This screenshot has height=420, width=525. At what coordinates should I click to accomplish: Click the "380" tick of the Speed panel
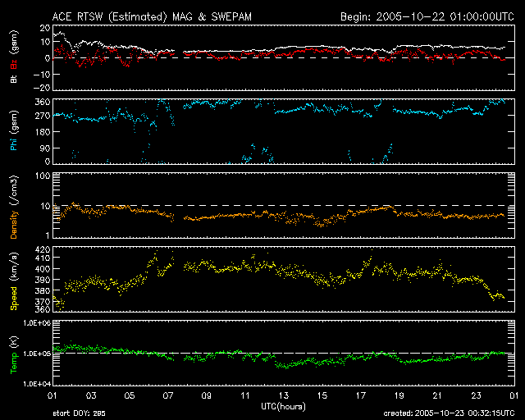pos(43,290)
